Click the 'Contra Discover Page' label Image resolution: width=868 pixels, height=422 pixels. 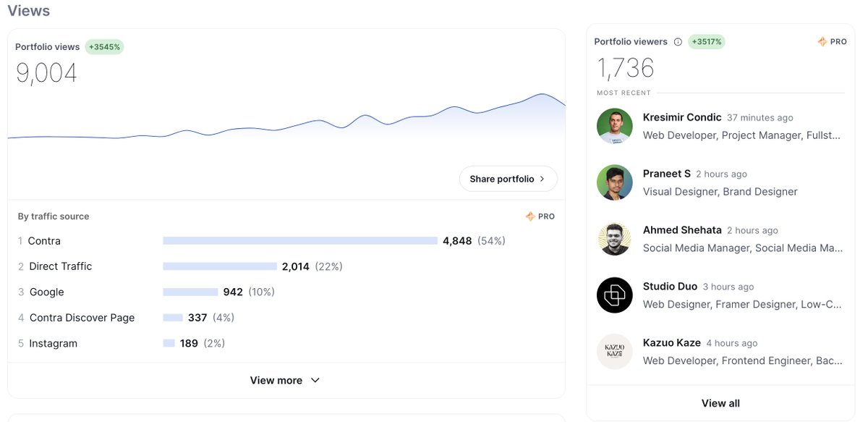click(82, 318)
